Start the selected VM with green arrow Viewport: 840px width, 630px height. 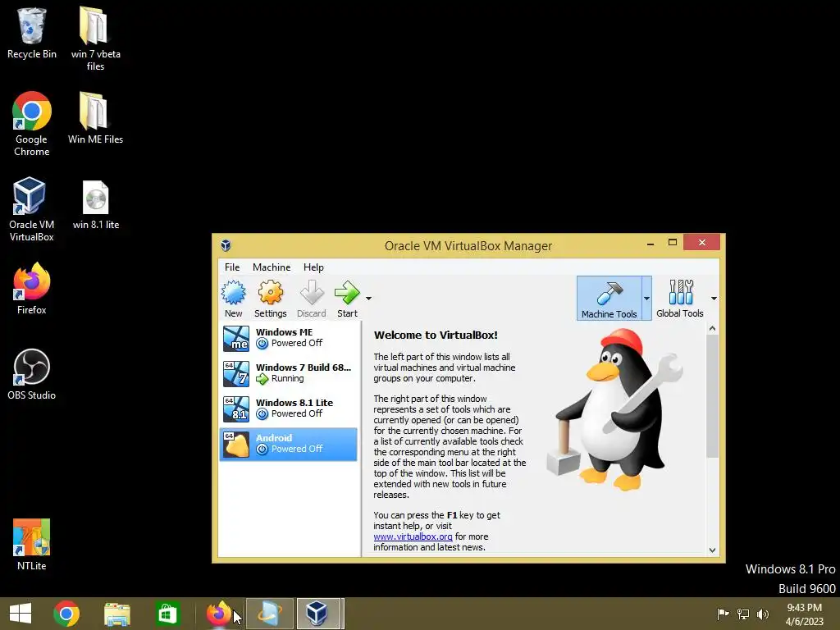pos(347,299)
